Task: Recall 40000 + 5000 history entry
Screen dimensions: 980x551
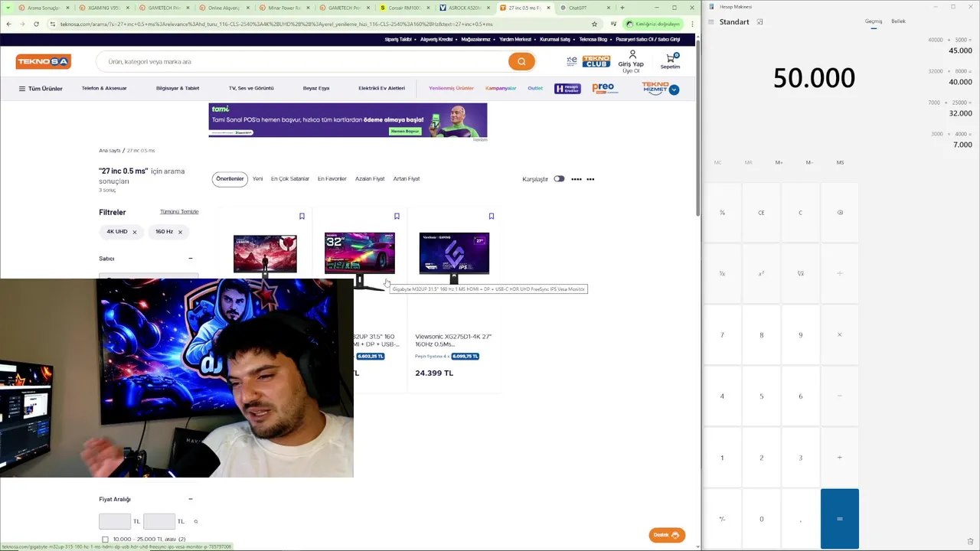Action: click(949, 45)
